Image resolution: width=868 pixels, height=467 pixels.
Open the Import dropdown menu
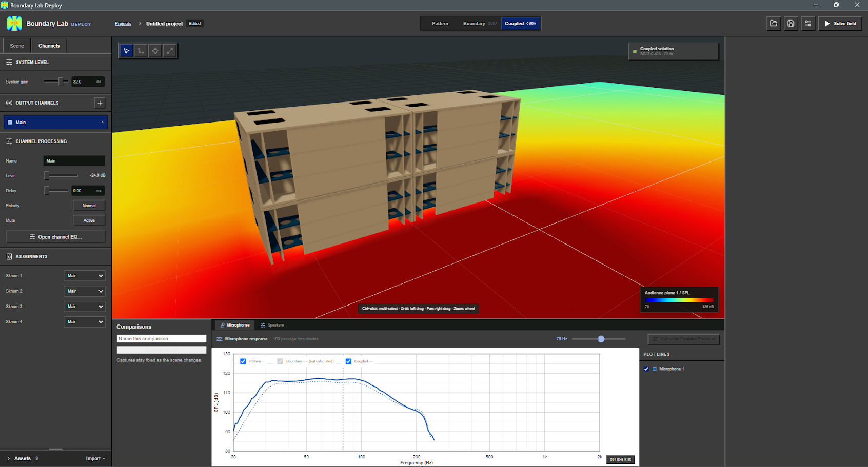coord(95,458)
